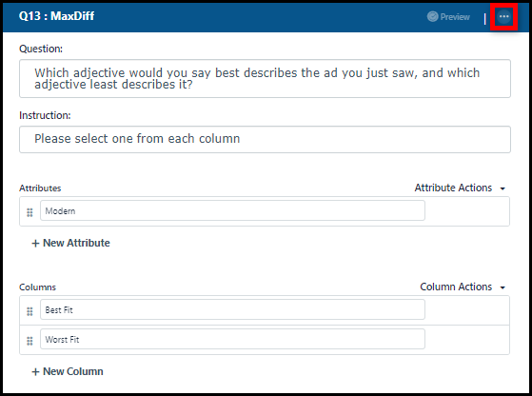Expand the Column Actions dropdown
This screenshot has width=532, height=396.
pyautogui.click(x=463, y=287)
